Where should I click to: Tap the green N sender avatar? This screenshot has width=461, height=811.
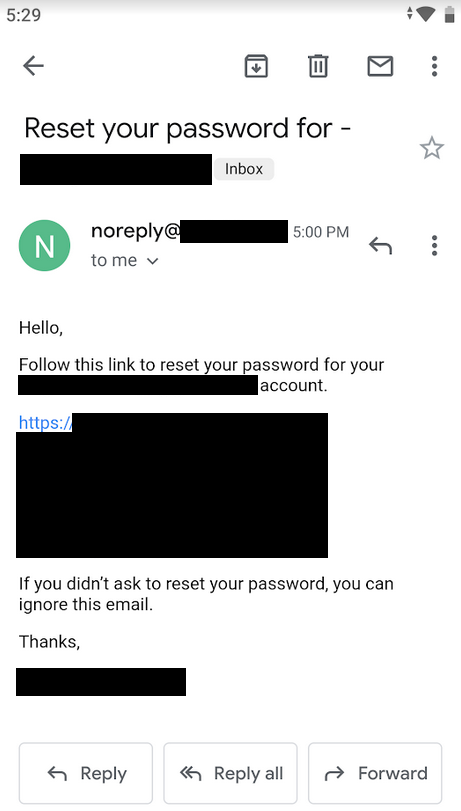tap(44, 246)
